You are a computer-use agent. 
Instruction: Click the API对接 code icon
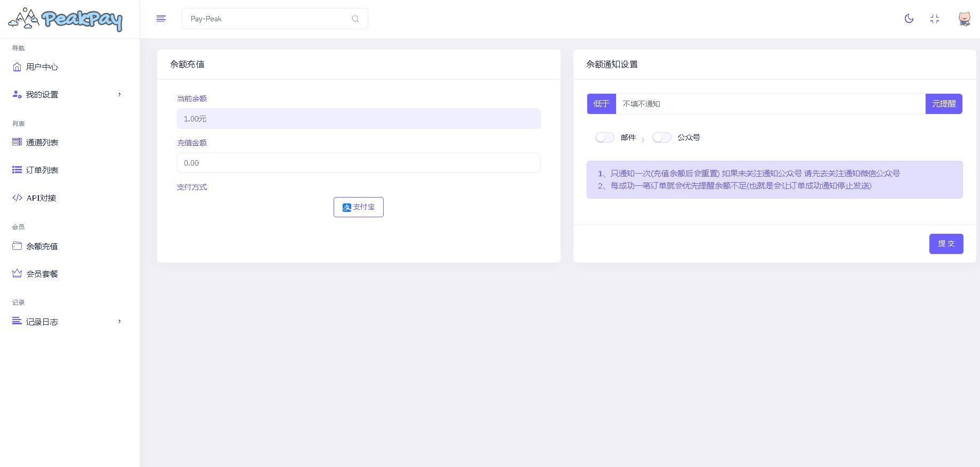pyautogui.click(x=17, y=198)
